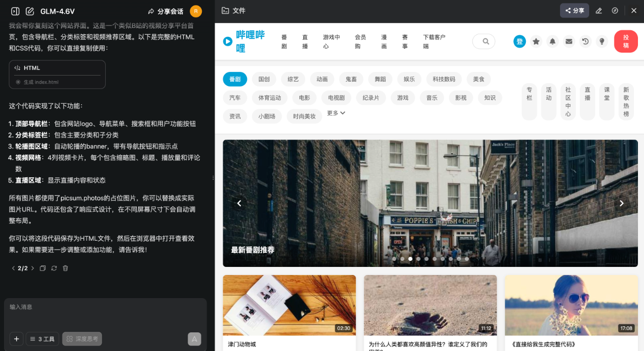The width and height of the screenshot is (644, 351).
Task: Click a carousel indicator dot
Action: pyautogui.click(x=410, y=258)
